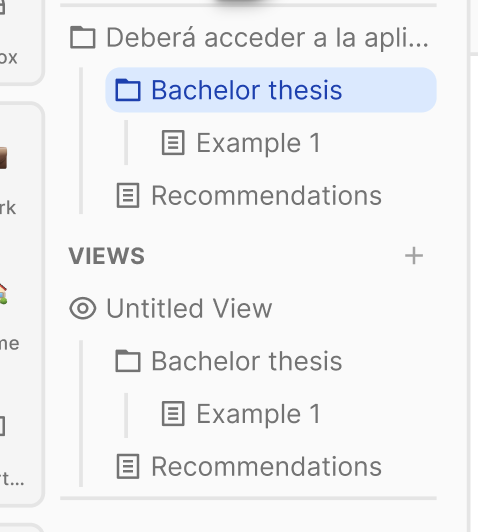
Task: Click Recommendations document icon above VIEWS
Action: pos(128,195)
